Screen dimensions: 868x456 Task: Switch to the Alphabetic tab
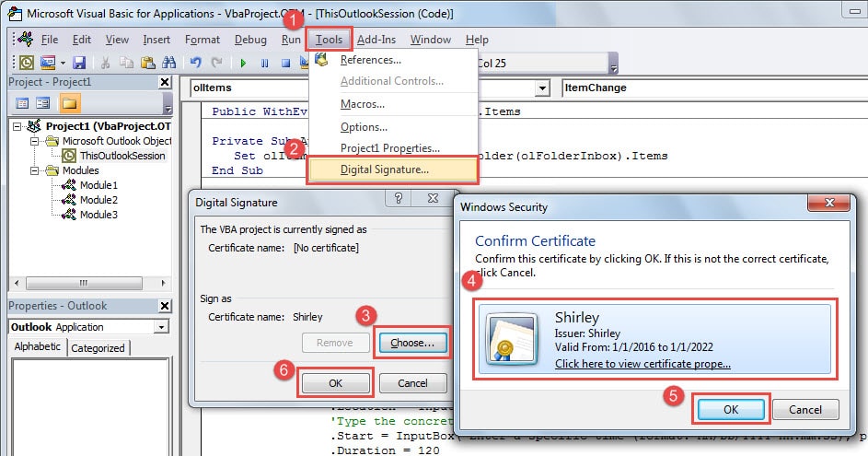37,346
